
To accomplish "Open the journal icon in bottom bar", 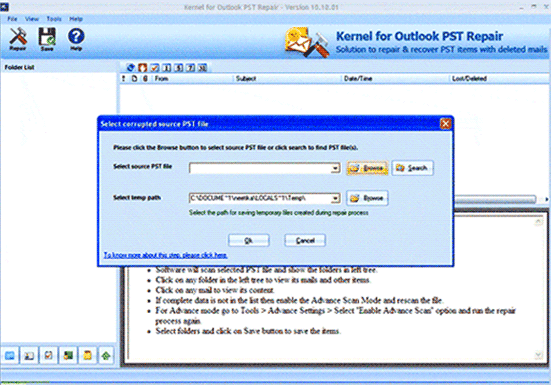I will (x=68, y=355).
